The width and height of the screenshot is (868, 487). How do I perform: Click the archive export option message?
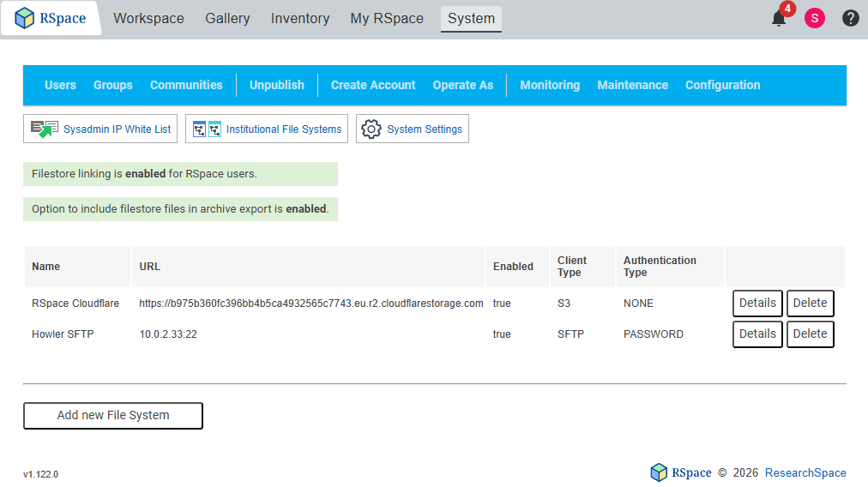(180, 209)
